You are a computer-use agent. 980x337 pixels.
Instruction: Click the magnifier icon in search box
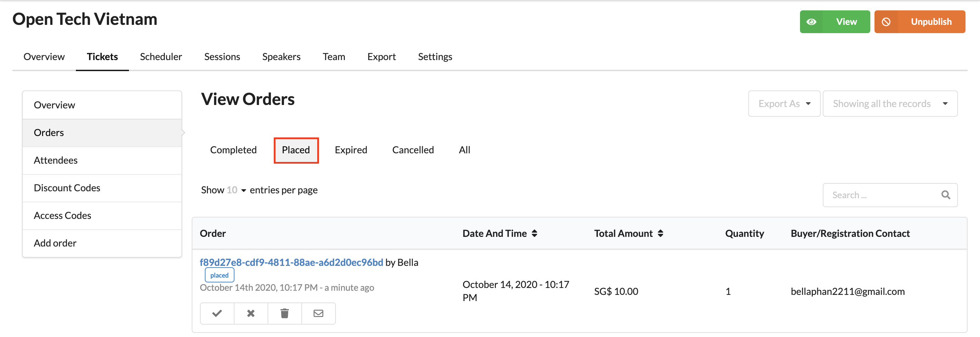coord(946,195)
